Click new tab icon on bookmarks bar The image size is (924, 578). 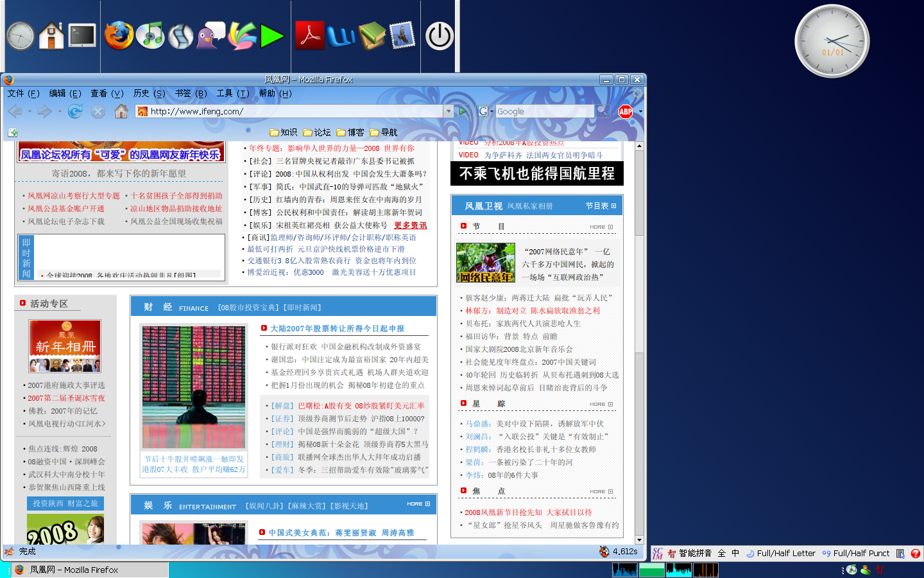[13, 132]
